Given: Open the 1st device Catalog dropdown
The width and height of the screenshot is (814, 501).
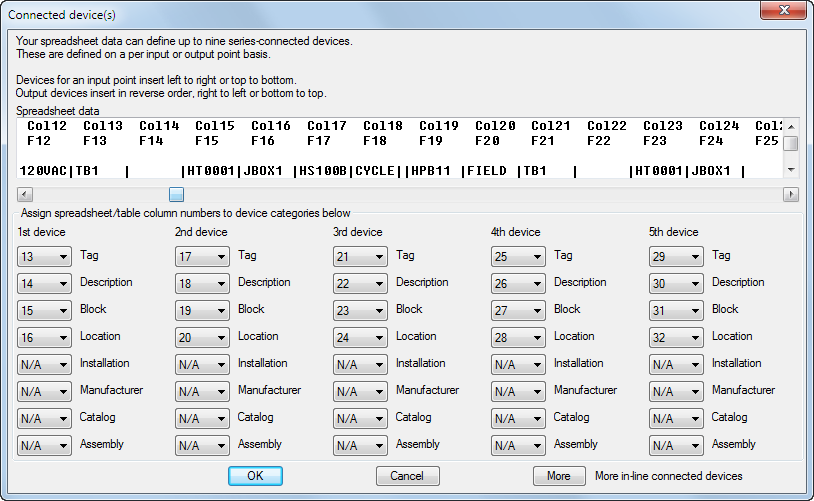Looking at the screenshot, I should point(44,418).
